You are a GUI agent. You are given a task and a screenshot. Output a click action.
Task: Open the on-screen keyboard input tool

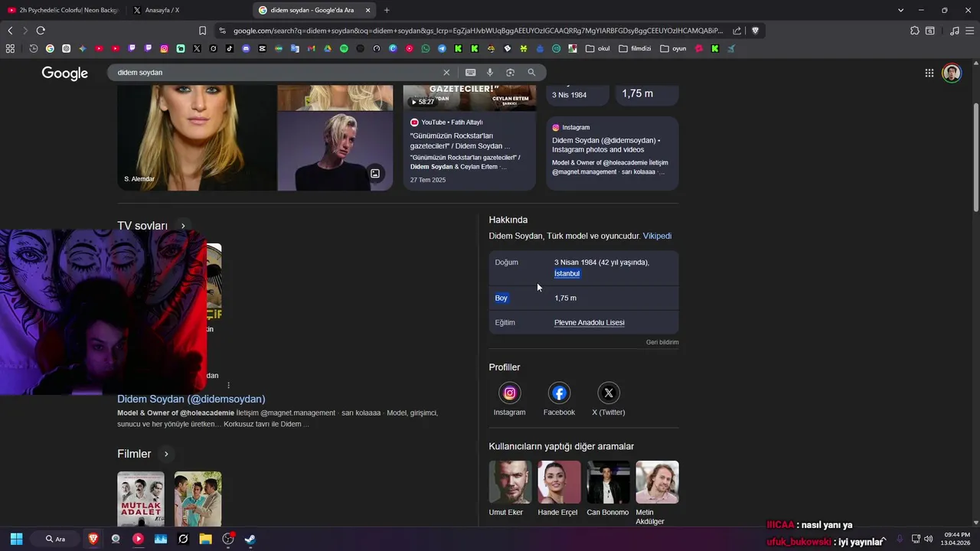coord(470,72)
